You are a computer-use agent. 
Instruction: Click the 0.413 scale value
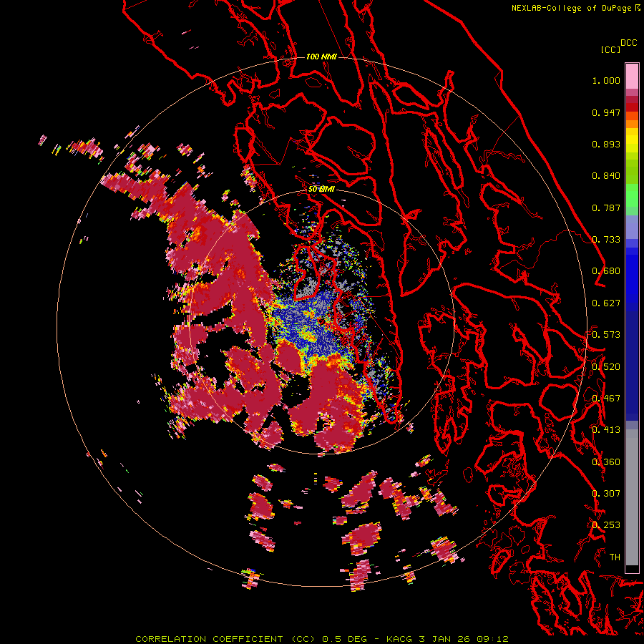coord(606,430)
